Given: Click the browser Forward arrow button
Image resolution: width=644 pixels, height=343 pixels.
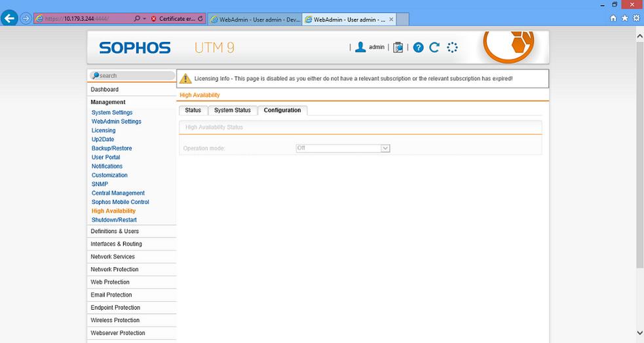Looking at the screenshot, I should point(26,18).
